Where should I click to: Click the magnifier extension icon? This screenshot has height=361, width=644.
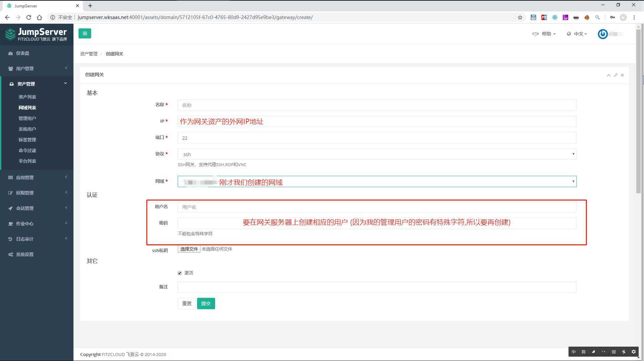click(x=598, y=17)
